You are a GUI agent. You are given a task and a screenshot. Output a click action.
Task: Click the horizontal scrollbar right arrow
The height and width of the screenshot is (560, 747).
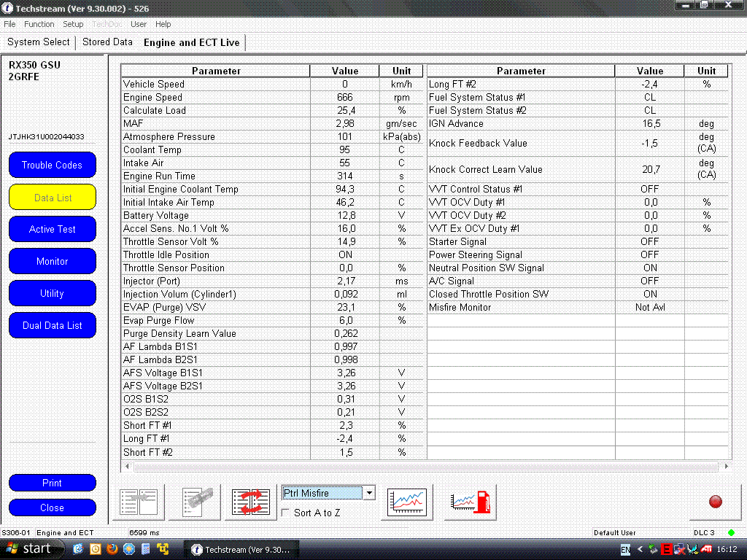[x=726, y=466]
